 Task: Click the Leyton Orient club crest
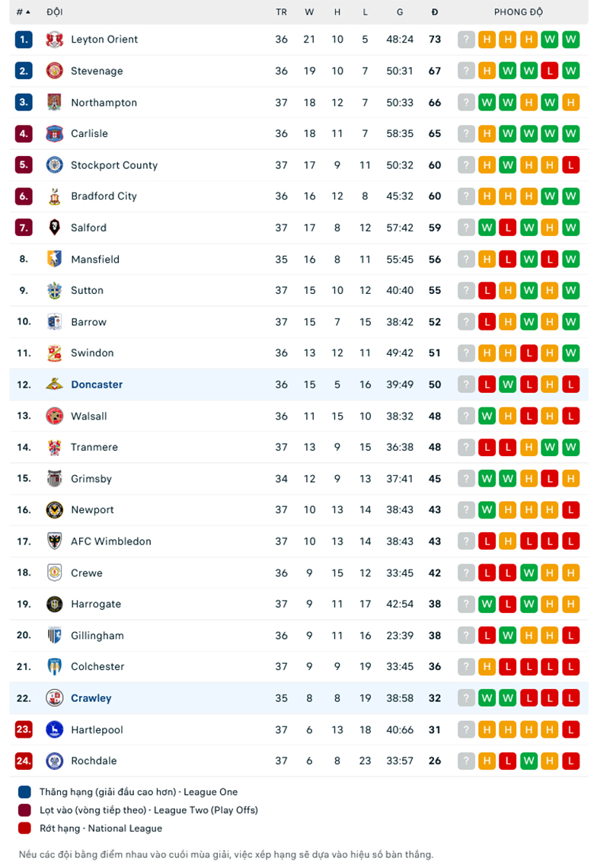coord(54,40)
